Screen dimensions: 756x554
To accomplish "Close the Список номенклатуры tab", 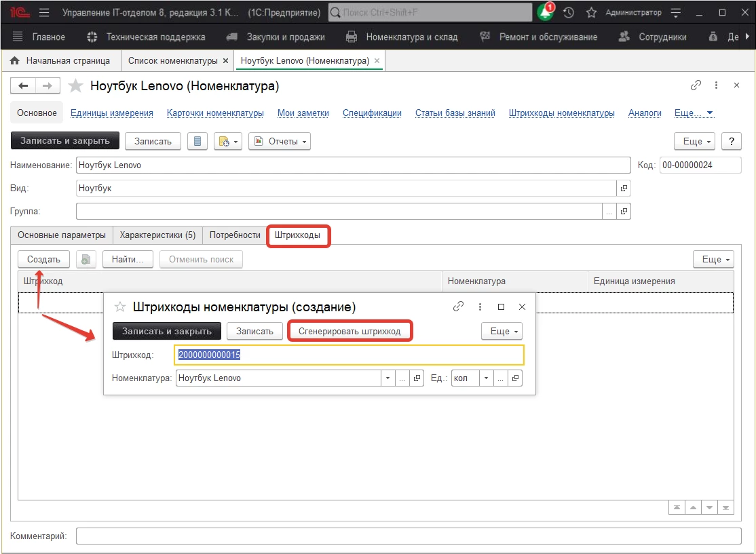I will [225, 61].
